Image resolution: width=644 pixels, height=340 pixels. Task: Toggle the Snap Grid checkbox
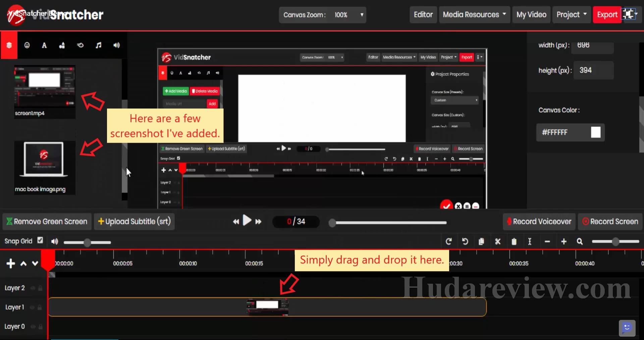coord(40,240)
